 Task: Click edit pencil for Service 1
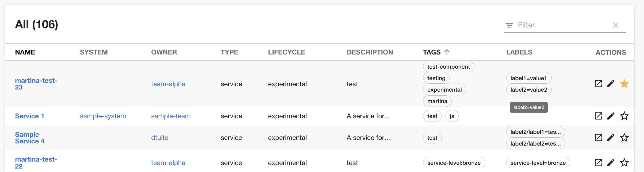(x=611, y=116)
